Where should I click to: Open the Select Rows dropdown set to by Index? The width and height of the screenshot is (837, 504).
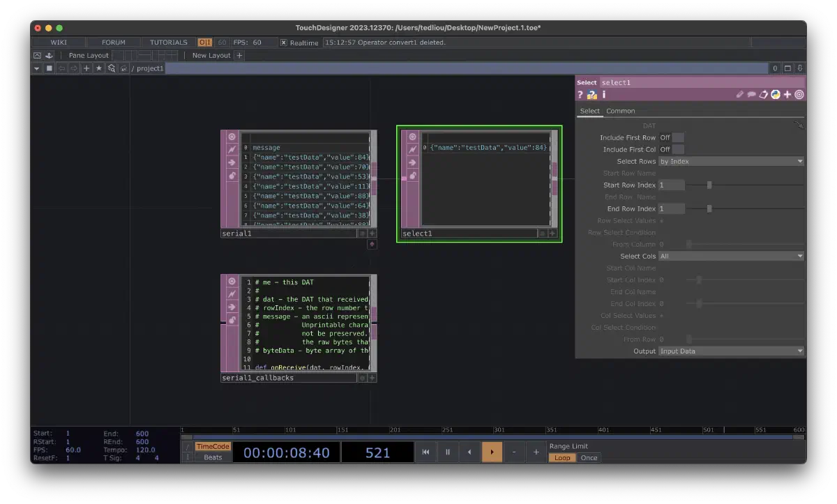730,161
